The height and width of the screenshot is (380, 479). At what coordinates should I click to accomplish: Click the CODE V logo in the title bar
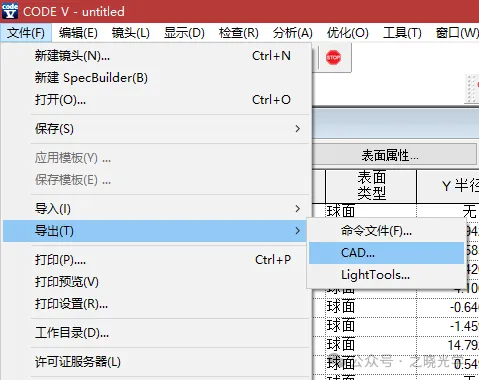tap(10, 10)
